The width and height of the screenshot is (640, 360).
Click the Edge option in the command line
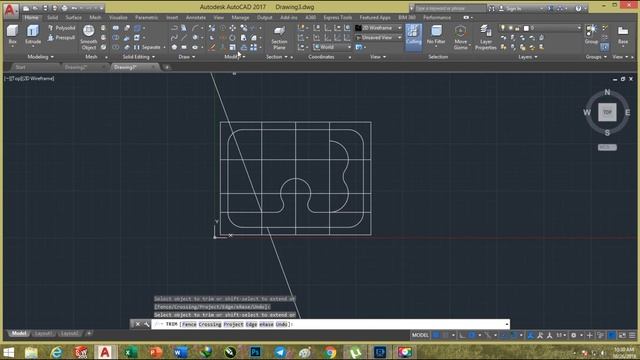point(251,324)
